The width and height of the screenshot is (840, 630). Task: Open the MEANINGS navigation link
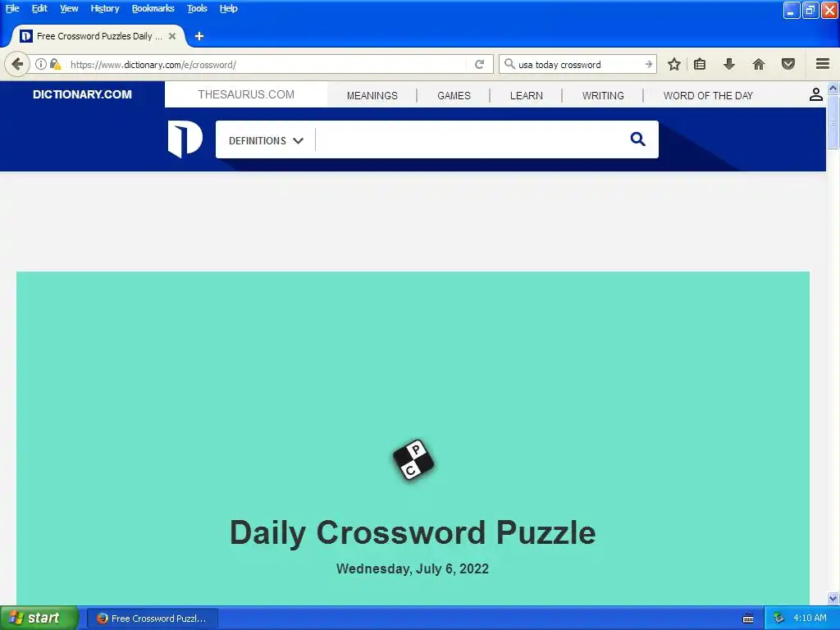tap(372, 95)
